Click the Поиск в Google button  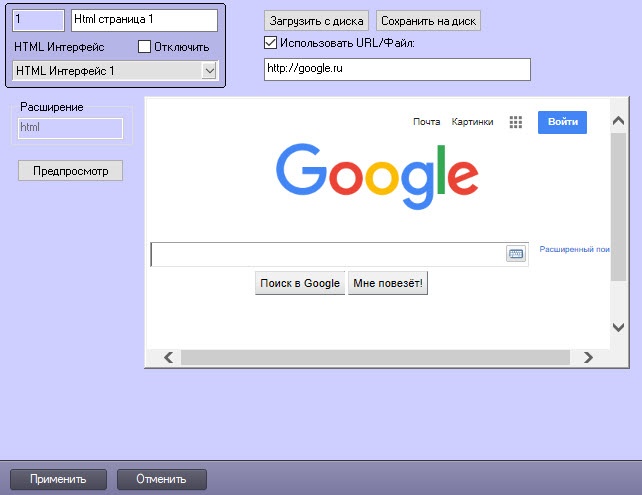pos(300,284)
